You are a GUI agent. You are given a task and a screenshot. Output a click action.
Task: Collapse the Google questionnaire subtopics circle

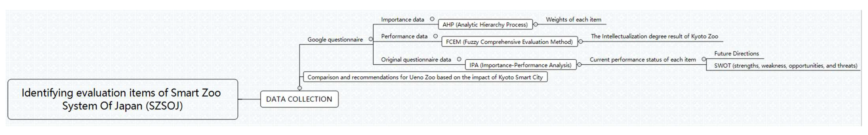pos(371,39)
